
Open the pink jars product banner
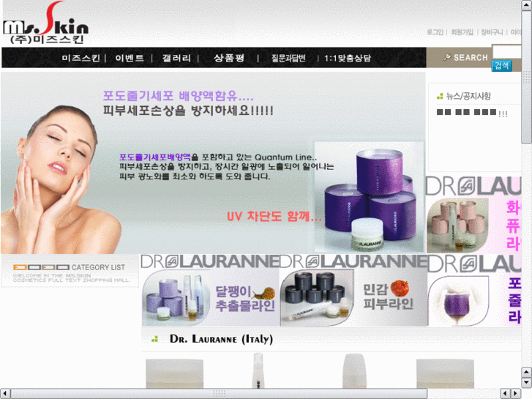coord(473,215)
